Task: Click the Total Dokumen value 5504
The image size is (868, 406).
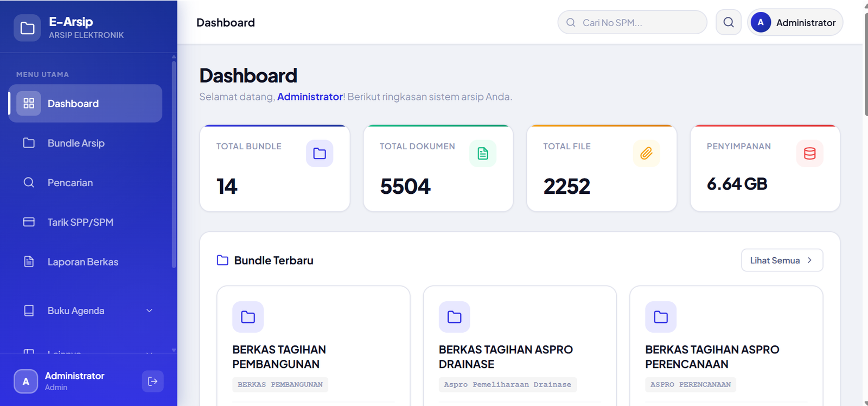Action: 405,187
